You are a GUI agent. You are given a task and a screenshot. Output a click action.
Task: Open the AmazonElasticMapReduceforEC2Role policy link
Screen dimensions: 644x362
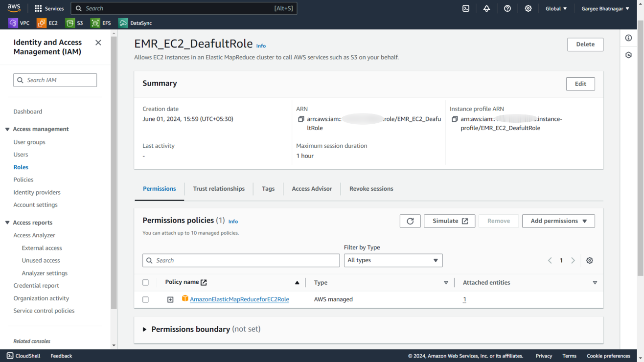239,299
